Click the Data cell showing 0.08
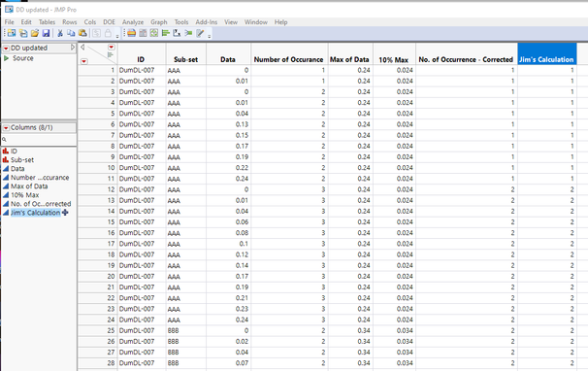 click(x=228, y=233)
